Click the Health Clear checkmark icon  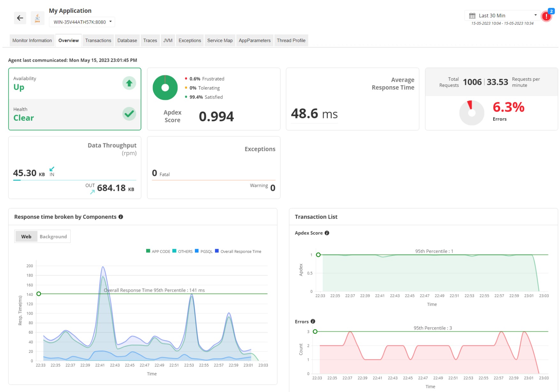[129, 114]
